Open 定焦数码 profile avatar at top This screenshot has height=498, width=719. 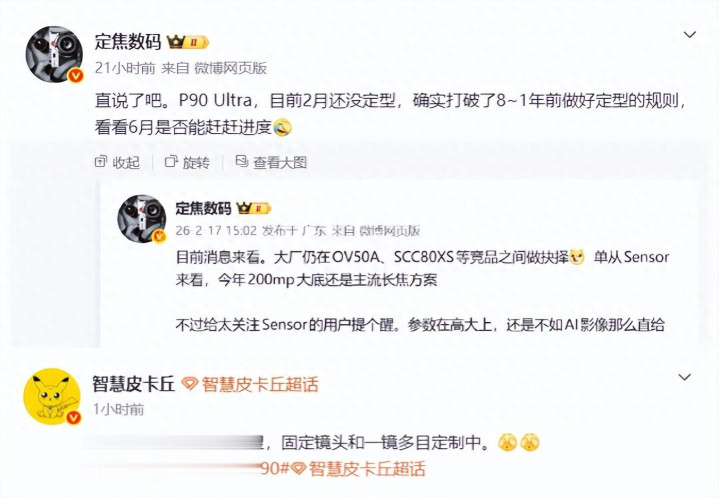[x=54, y=54]
